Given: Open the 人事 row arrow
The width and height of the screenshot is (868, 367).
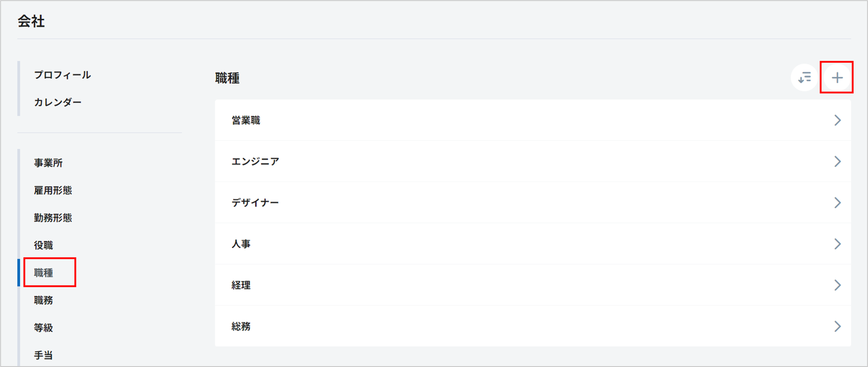Looking at the screenshot, I should [x=837, y=244].
